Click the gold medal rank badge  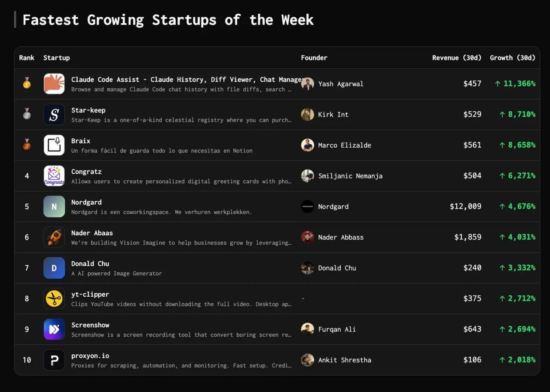27,83
